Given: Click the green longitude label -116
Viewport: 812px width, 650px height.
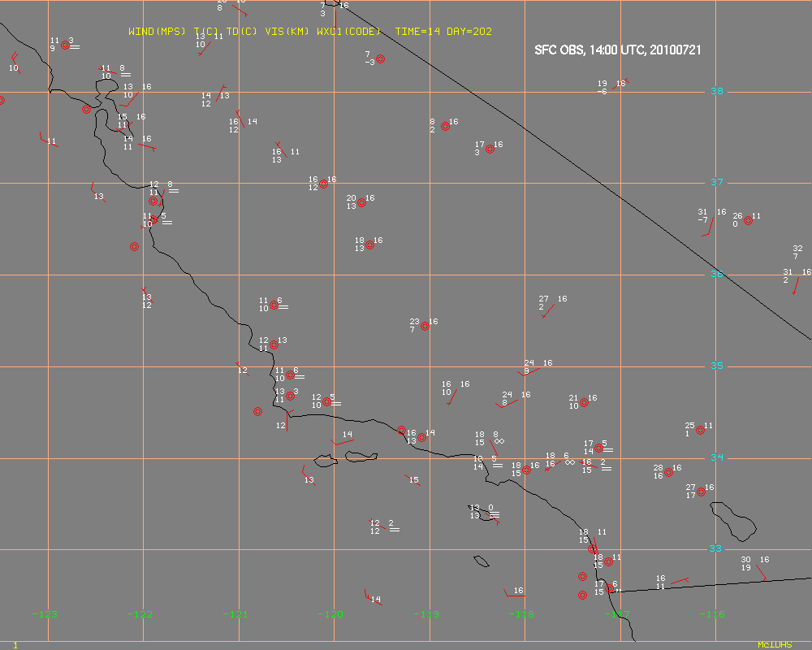Looking at the screenshot, I should point(712,615).
